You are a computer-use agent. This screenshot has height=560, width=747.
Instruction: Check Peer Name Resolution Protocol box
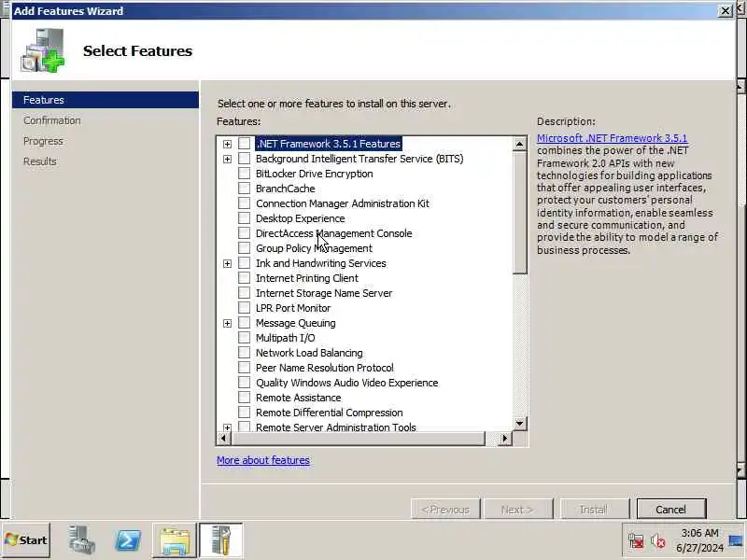pyautogui.click(x=244, y=367)
